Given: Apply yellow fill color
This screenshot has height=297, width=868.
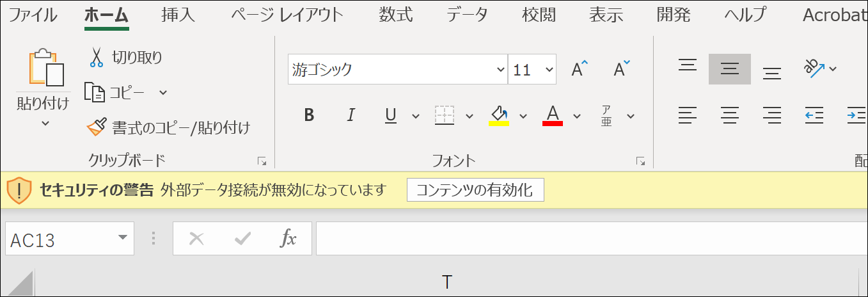Looking at the screenshot, I should coord(498,115).
